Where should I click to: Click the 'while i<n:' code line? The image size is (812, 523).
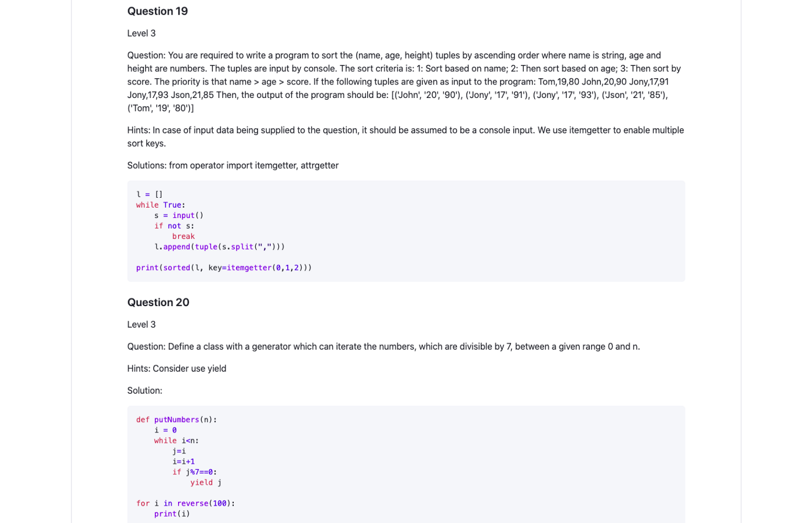tap(176, 440)
